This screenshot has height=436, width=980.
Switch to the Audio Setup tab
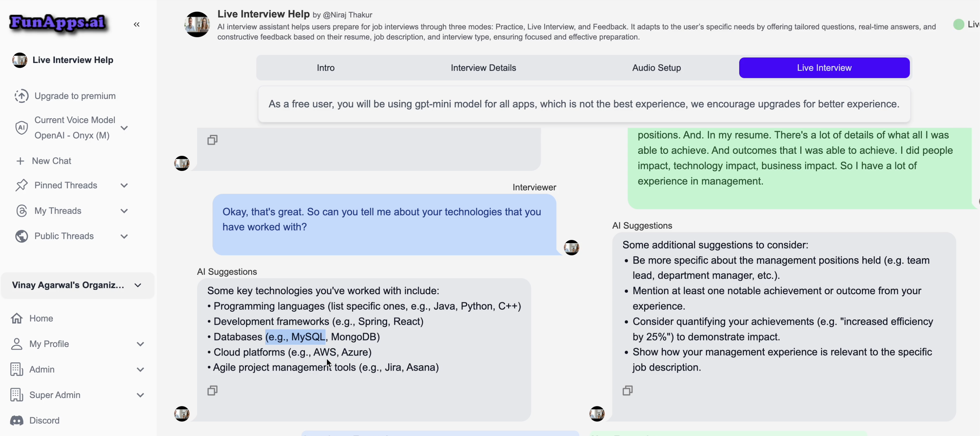pos(656,68)
